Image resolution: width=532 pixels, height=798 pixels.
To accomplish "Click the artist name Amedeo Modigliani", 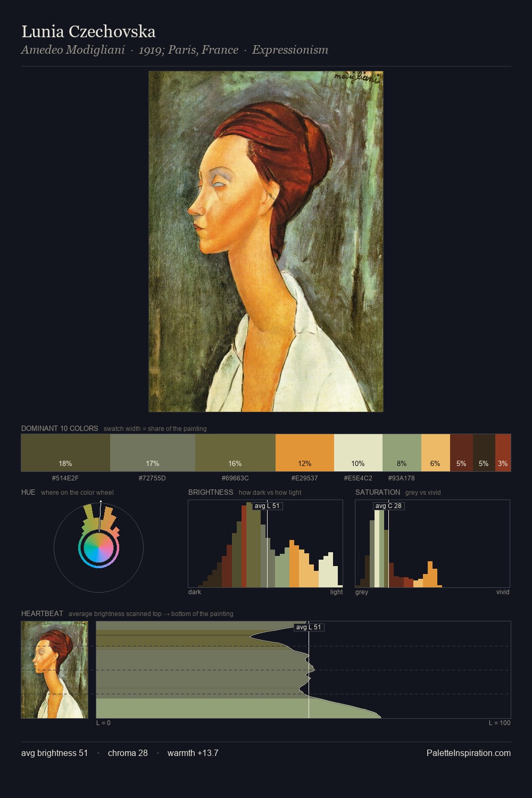I will 73,50.
